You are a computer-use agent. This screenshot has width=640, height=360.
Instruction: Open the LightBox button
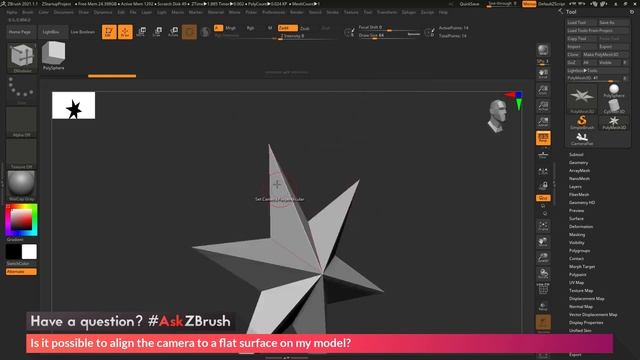pyautogui.click(x=52, y=32)
